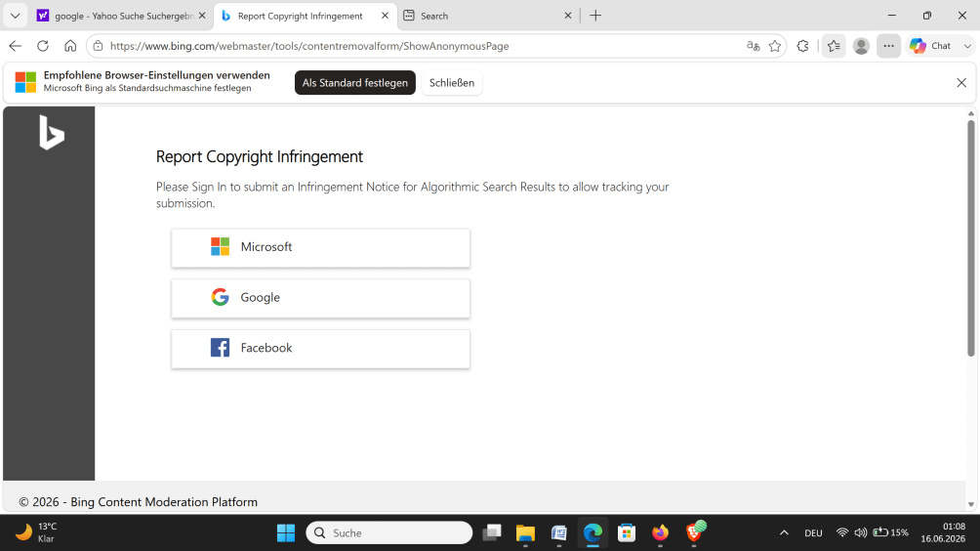The image size is (980, 551).
Task: Close the Yahoo Suche tab
Action: [202, 16]
